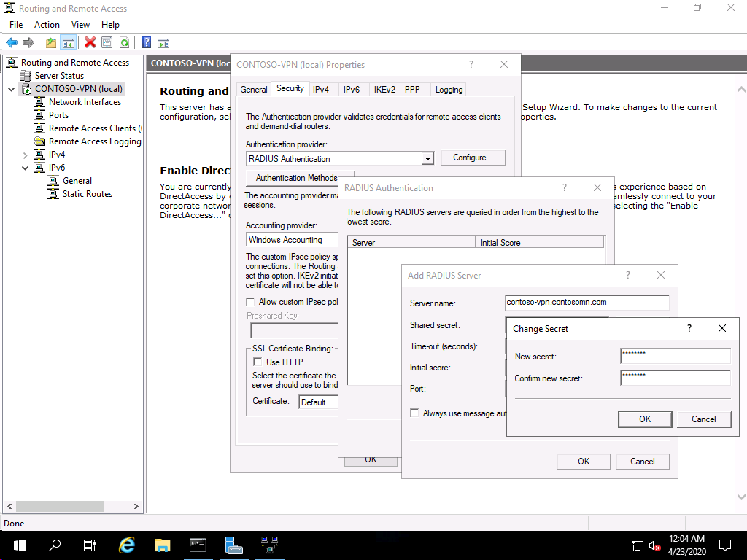Switch to the IKEv2 tab
Screen dimensions: 747x560
(384, 90)
